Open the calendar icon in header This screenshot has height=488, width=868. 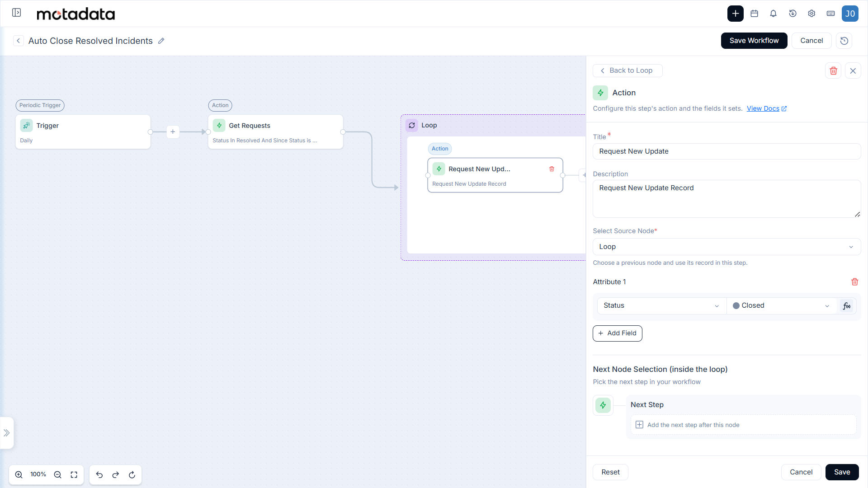pos(754,14)
